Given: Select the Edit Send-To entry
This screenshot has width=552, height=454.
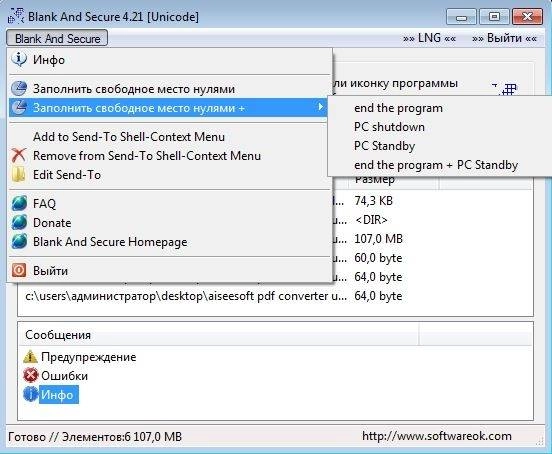Looking at the screenshot, I should pyautogui.click(x=170, y=175).
